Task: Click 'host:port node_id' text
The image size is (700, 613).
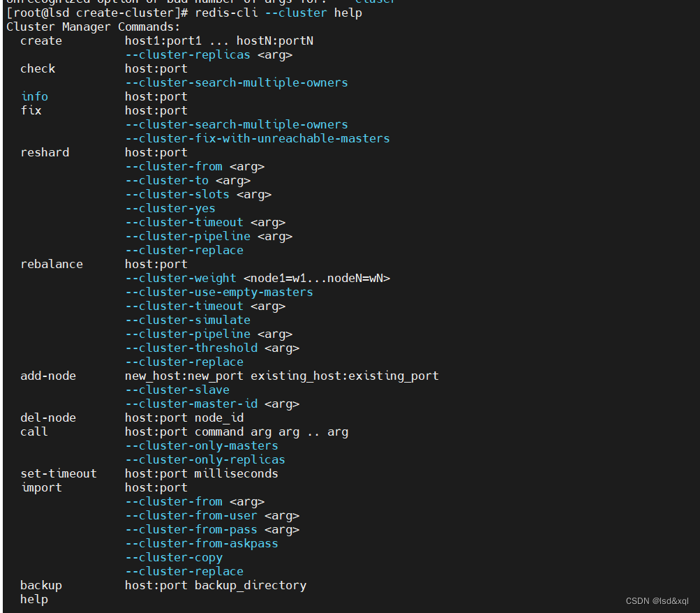Action: [x=184, y=418]
